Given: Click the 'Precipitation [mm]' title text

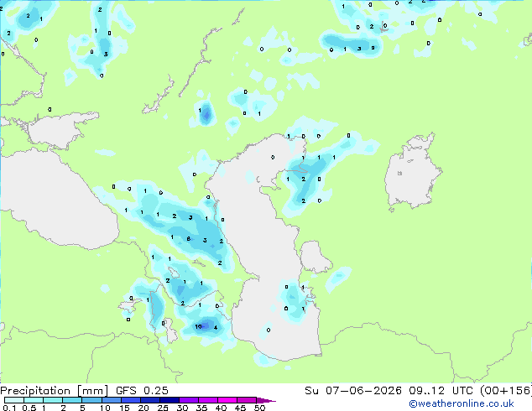Looking at the screenshot, I should click(55, 391).
